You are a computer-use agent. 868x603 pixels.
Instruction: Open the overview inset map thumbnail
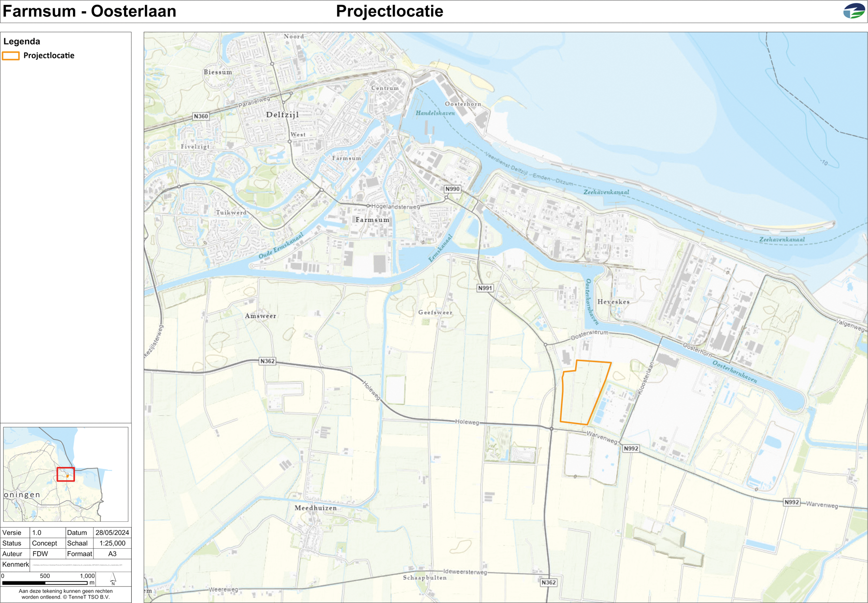(x=66, y=474)
